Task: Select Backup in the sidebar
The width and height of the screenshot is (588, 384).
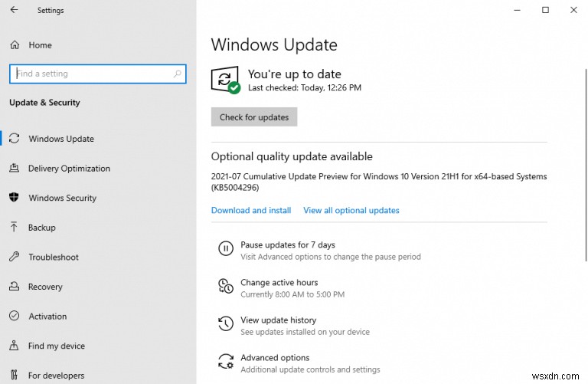Action: (41, 228)
